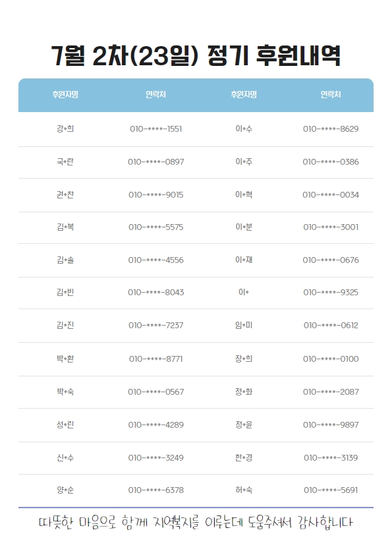Click the thank-you message 따뜻한 마음으로 at bottom
The image size is (392, 555).
(x=77, y=523)
